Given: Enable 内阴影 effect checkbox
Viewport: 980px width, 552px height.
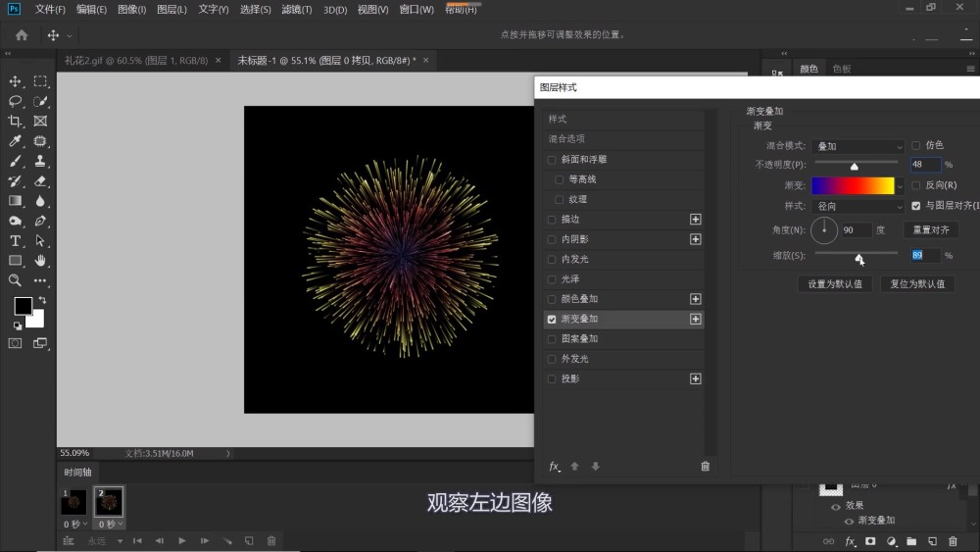Looking at the screenshot, I should tap(552, 239).
